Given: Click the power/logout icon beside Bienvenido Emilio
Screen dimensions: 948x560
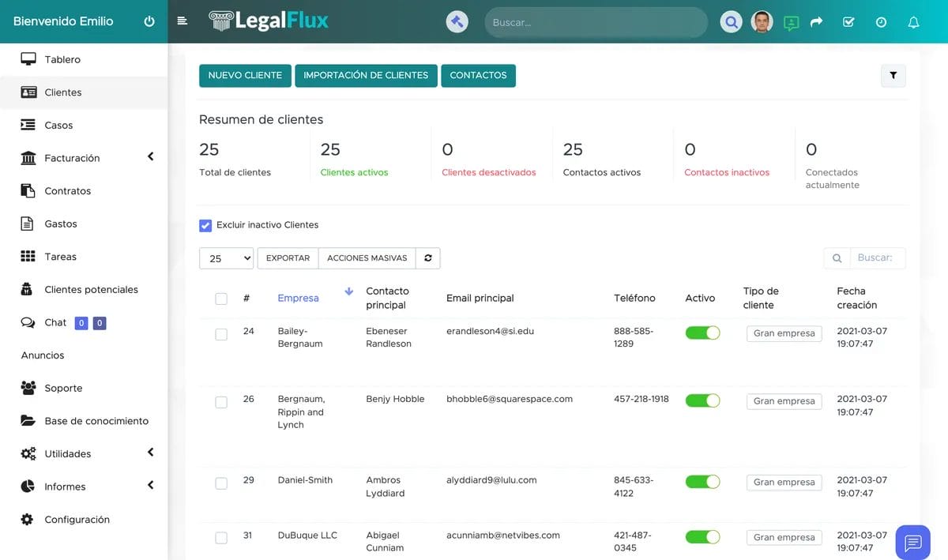Looking at the screenshot, I should tap(149, 21).
